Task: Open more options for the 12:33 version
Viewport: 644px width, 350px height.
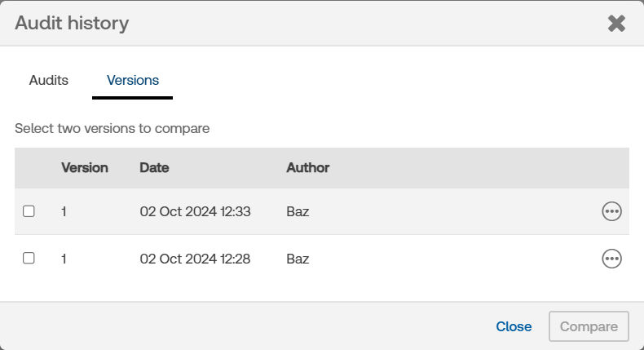Action: 611,211
